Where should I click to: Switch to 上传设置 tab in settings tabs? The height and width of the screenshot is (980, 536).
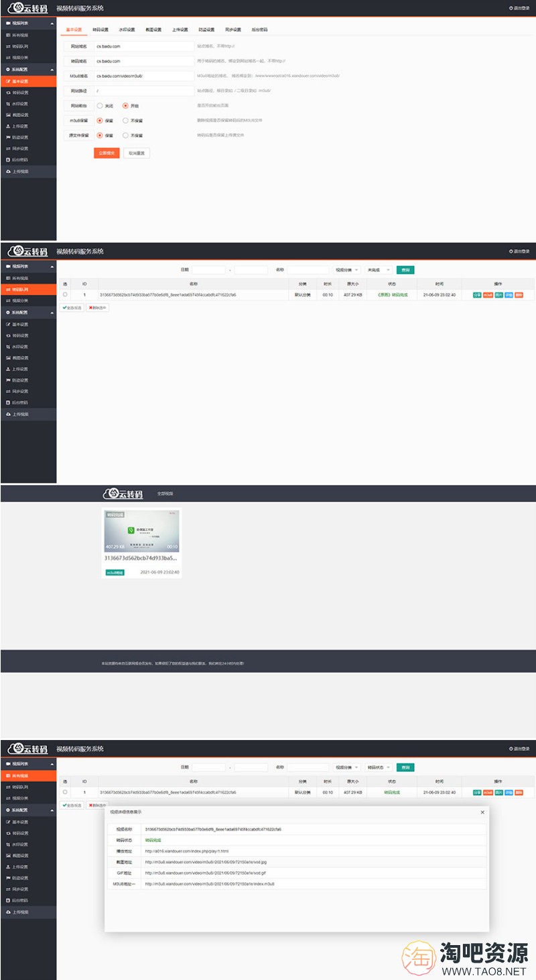tap(180, 30)
